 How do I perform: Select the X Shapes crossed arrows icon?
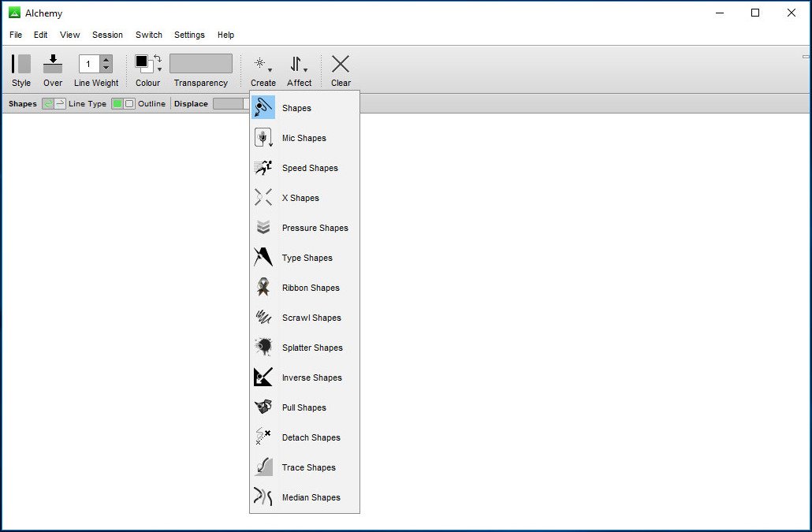pyautogui.click(x=263, y=198)
